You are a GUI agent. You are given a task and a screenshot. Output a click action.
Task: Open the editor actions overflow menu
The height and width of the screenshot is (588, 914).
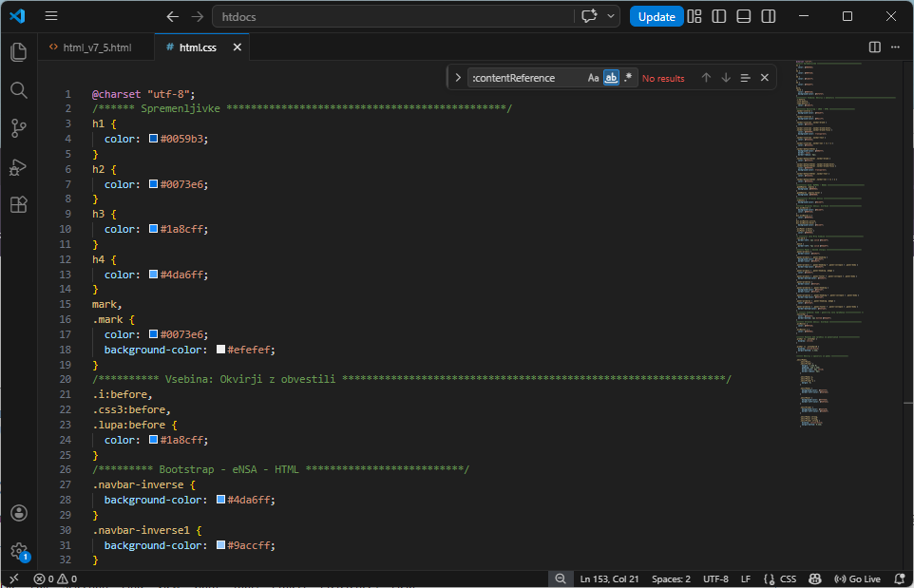pos(894,47)
